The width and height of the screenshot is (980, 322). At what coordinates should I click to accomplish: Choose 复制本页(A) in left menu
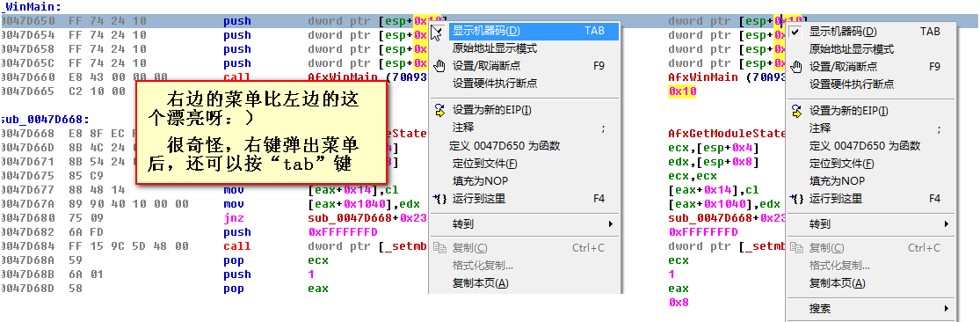tap(481, 283)
